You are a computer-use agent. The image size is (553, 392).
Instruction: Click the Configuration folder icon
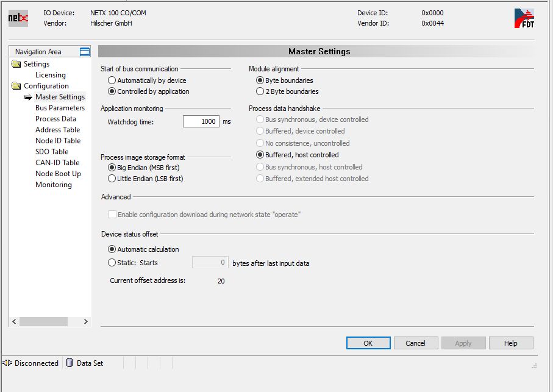(16, 86)
